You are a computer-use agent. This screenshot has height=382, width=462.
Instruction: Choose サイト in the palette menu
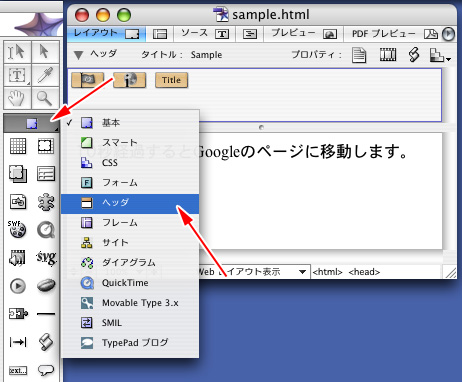[x=130, y=243]
